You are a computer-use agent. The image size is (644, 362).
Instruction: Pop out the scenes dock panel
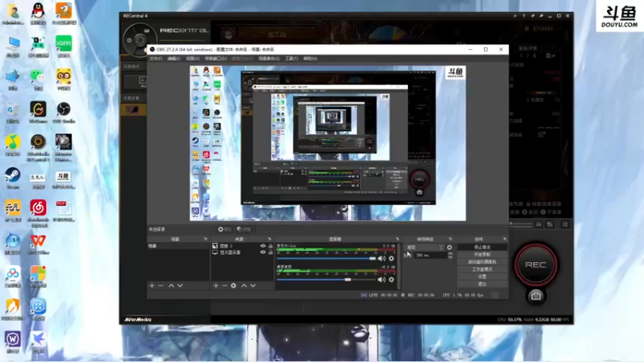(x=205, y=239)
